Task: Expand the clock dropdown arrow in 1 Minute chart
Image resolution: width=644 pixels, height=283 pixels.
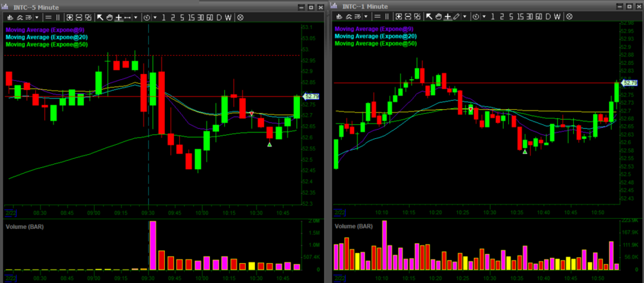Action: (484, 17)
